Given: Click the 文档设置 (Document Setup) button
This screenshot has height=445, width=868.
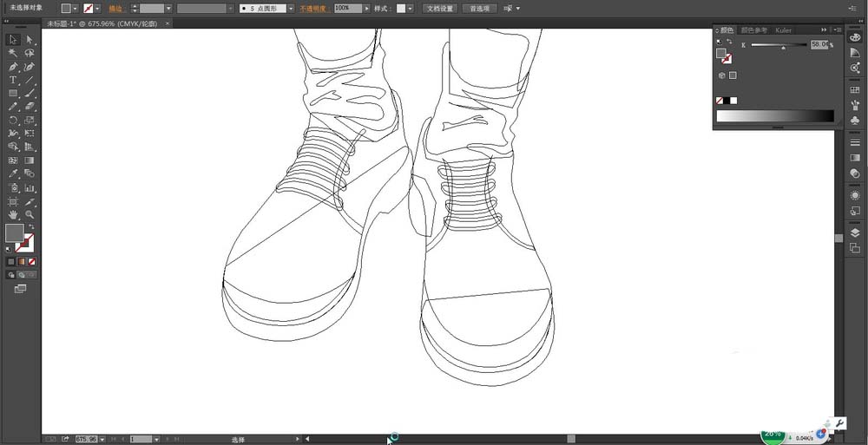Looking at the screenshot, I should (x=440, y=9).
